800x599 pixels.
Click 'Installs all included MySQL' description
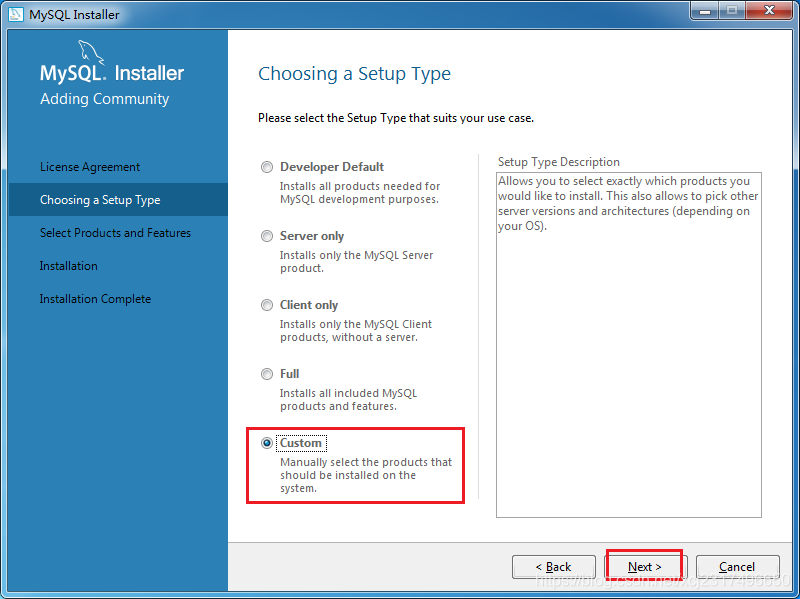[x=348, y=400]
